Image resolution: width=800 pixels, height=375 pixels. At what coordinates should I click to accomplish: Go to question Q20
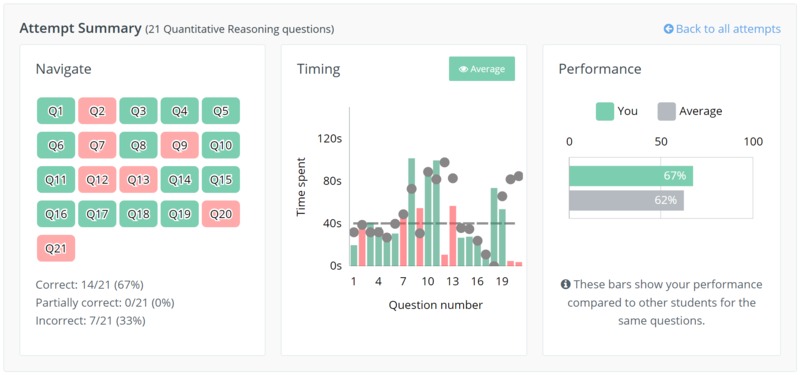click(x=221, y=214)
